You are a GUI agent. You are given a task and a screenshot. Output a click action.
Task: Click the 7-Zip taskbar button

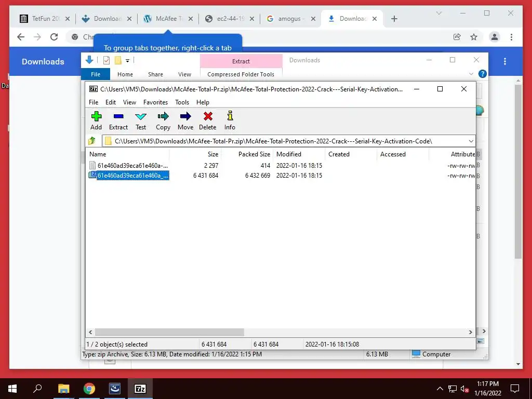pos(140,389)
